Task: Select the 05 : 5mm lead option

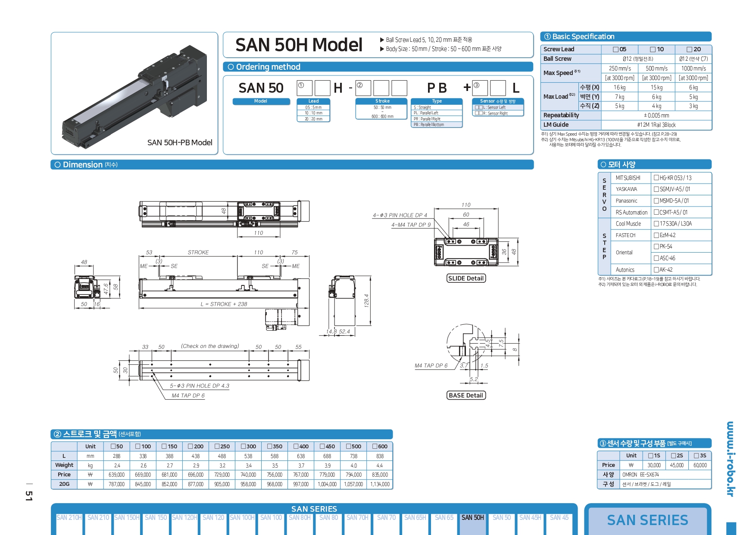Action: point(313,107)
